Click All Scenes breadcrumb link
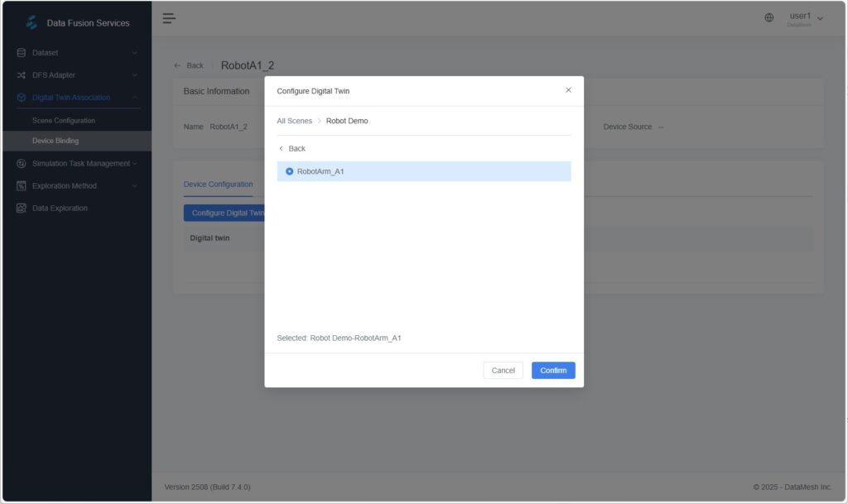848x504 pixels. [x=294, y=121]
